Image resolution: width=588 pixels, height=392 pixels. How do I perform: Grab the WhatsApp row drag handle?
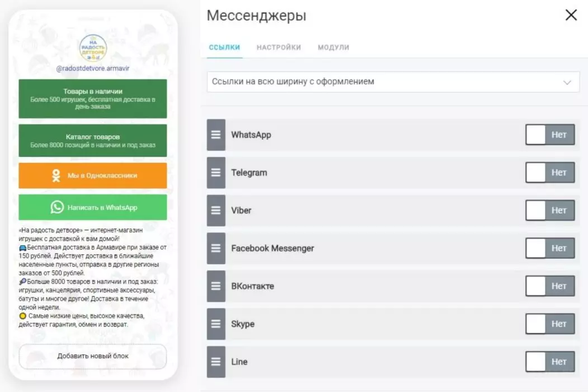[216, 135]
